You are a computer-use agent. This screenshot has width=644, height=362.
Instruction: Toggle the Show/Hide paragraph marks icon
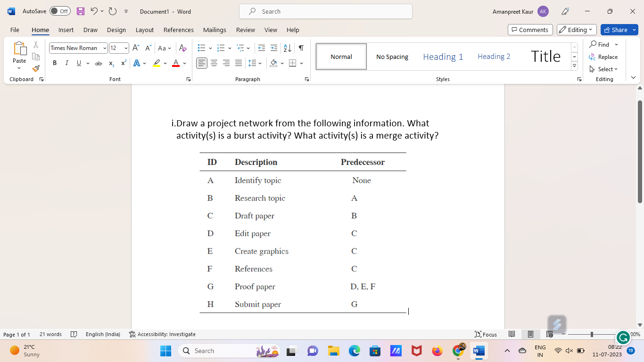(x=300, y=48)
